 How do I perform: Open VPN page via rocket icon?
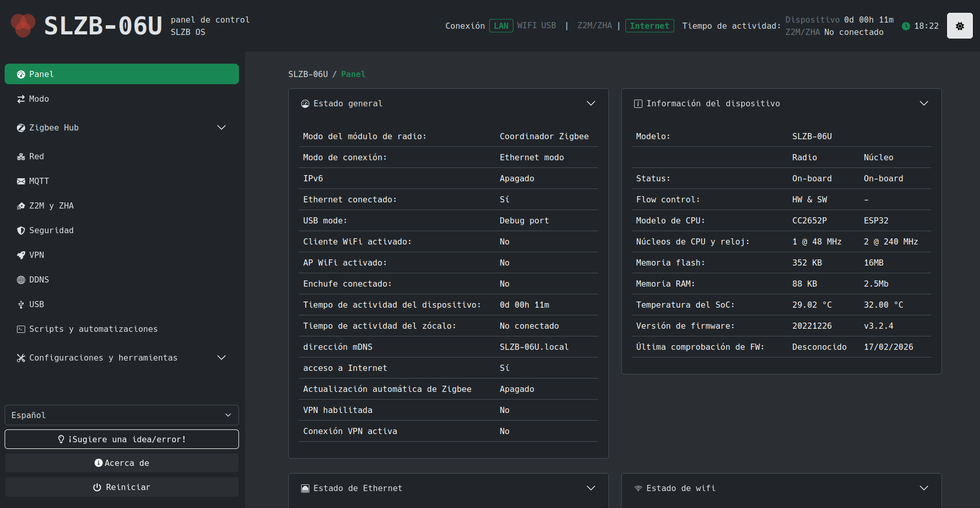pyautogui.click(x=21, y=255)
